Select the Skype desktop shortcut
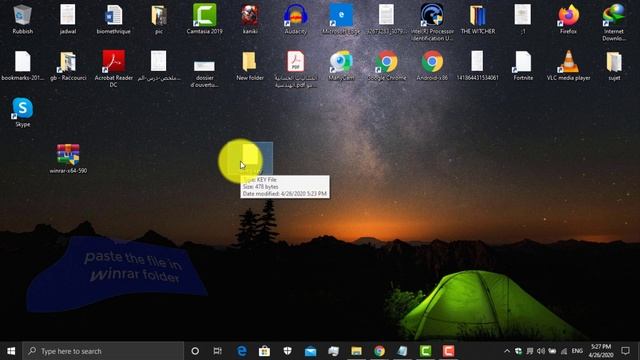Screen dimensions: 640x360 click(22, 109)
